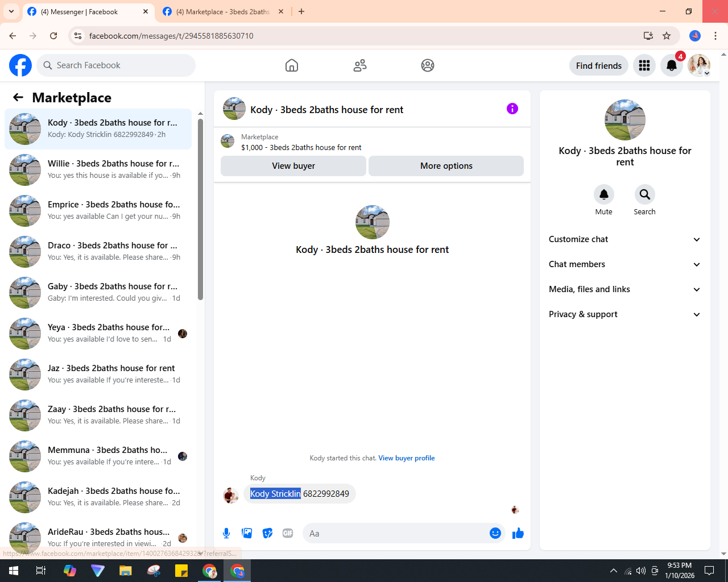This screenshot has height=582, width=728.
Task: Open tab search dropdown arrow in Chrome
Action: pyautogui.click(x=11, y=11)
